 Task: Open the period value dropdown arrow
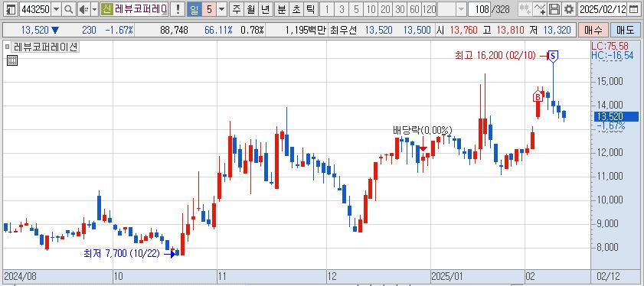click(x=222, y=9)
